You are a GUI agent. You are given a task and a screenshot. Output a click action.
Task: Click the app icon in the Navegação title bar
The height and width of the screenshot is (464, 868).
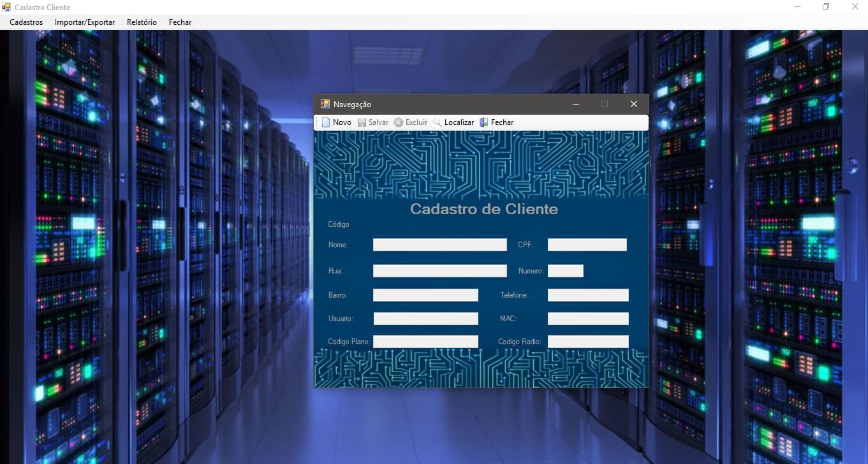click(325, 104)
